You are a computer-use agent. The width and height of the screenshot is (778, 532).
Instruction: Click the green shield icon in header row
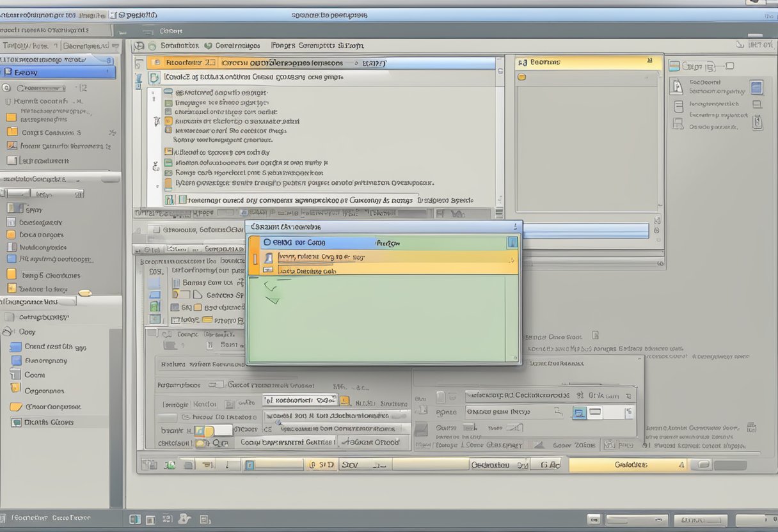click(x=209, y=46)
